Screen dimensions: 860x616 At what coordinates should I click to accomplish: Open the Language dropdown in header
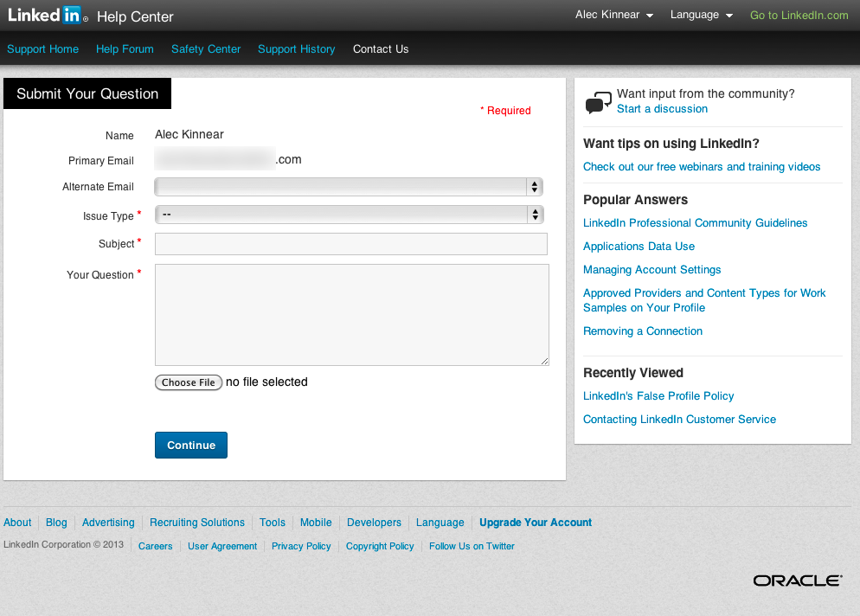[x=701, y=15]
